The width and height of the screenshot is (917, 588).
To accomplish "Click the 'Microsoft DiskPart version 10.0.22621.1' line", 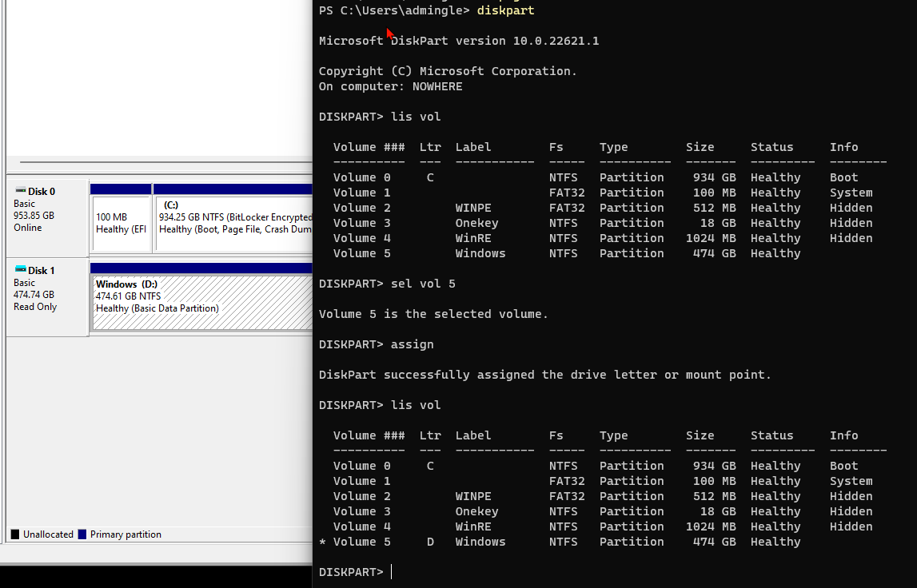I will (x=459, y=41).
